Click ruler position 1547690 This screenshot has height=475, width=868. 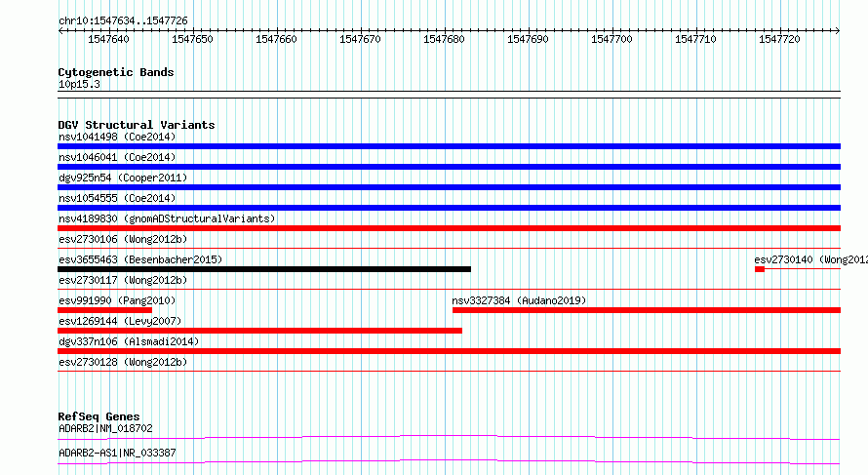click(528, 39)
